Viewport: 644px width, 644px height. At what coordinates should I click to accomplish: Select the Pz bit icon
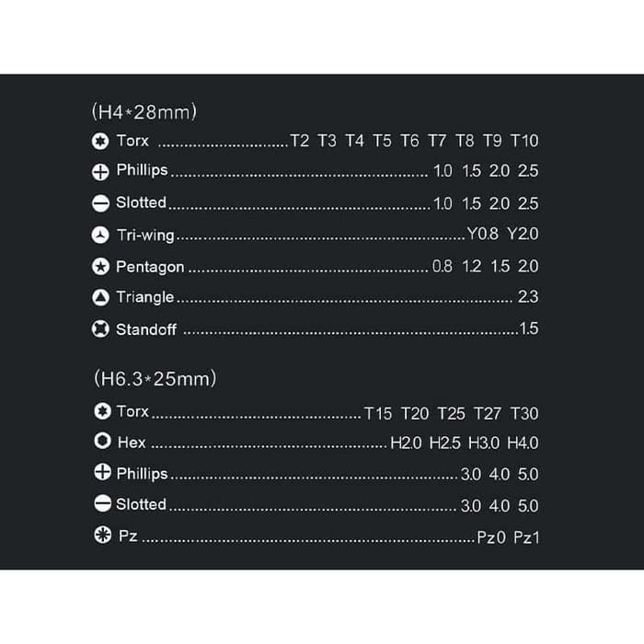click(103, 535)
